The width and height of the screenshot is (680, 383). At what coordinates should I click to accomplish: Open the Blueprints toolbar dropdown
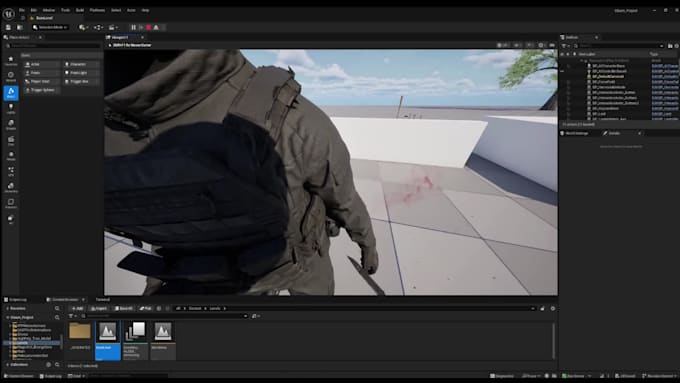98,27
